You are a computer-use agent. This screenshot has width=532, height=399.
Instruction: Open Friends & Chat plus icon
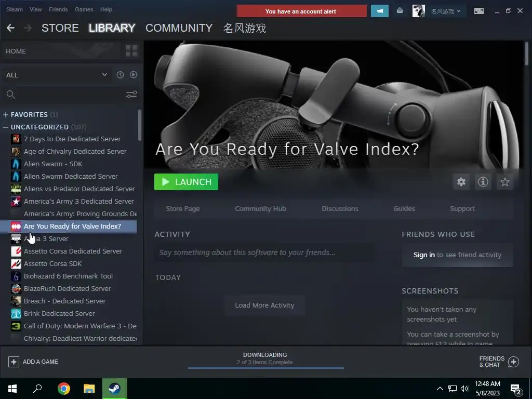513,362
